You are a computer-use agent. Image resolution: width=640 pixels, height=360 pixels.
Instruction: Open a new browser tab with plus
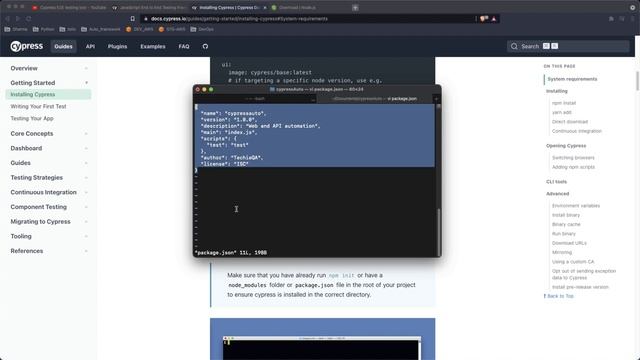click(x=355, y=7)
